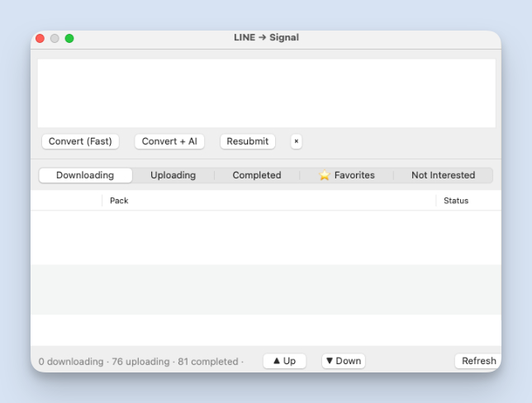Close the LINE → Signal window
Screen dimensions: 532x403
click(40, 38)
